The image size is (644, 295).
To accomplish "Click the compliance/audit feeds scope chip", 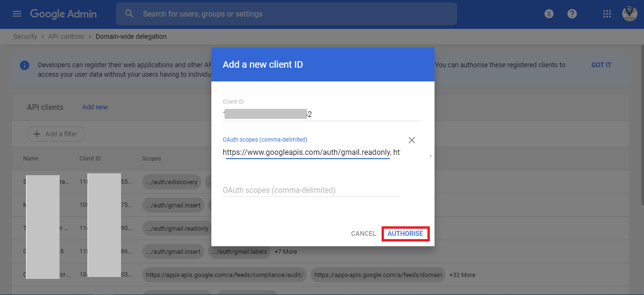I will click(225, 275).
